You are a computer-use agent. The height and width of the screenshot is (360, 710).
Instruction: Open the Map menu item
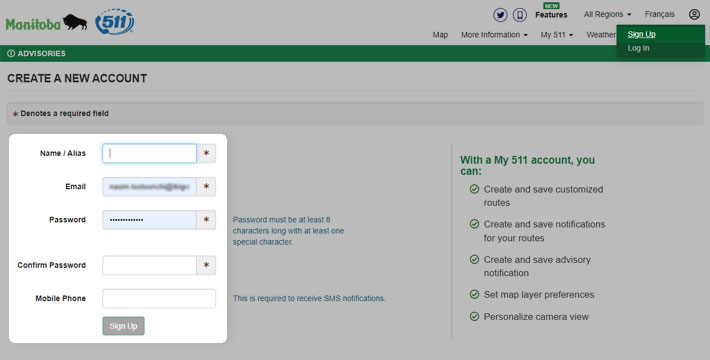(x=440, y=35)
